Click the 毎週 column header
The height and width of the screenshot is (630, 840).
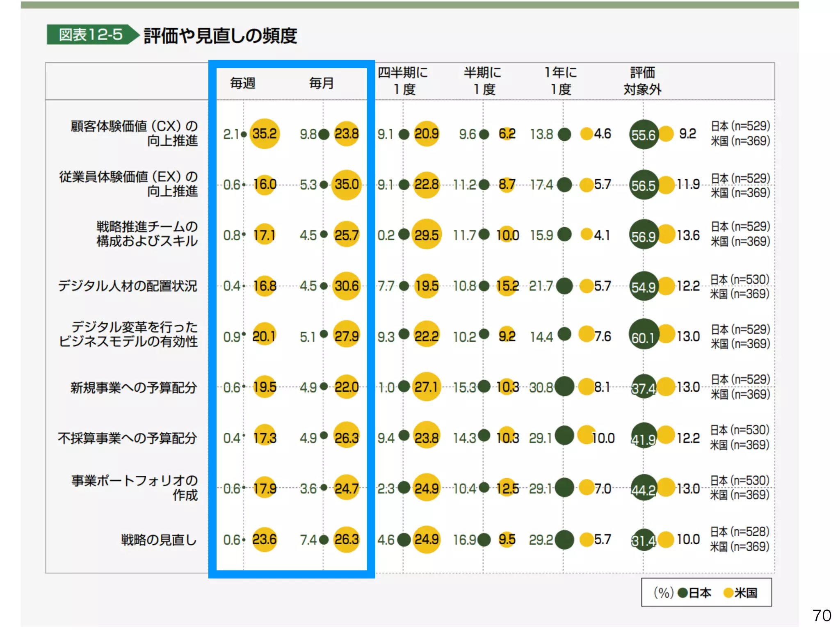tap(243, 83)
